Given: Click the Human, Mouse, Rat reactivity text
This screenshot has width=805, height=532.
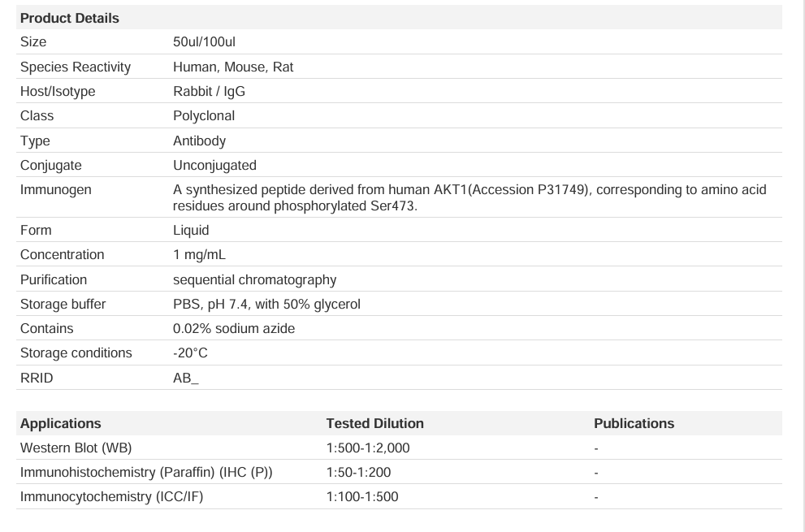Looking at the screenshot, I should [233, 67].
